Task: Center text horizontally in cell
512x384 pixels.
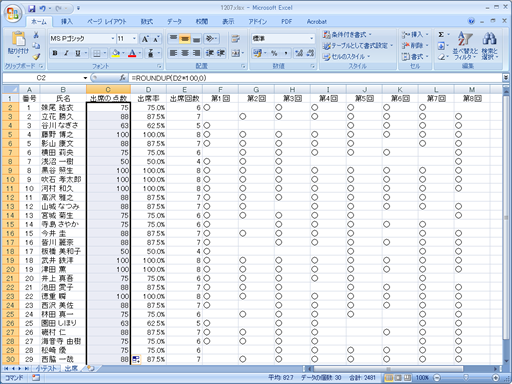Action: 185,53
